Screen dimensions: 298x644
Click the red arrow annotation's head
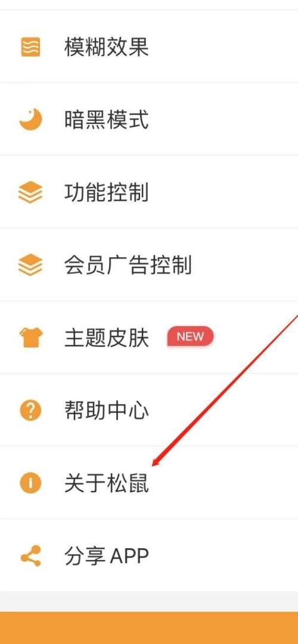click(x=156, y=463)
